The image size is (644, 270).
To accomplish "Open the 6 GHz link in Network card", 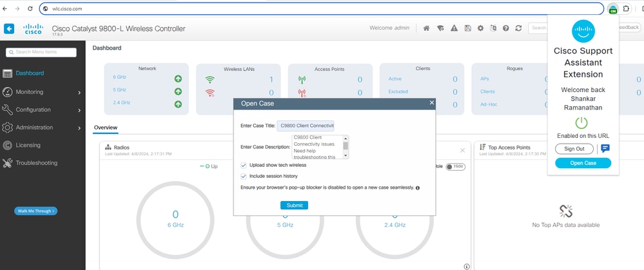I will 119,77.
